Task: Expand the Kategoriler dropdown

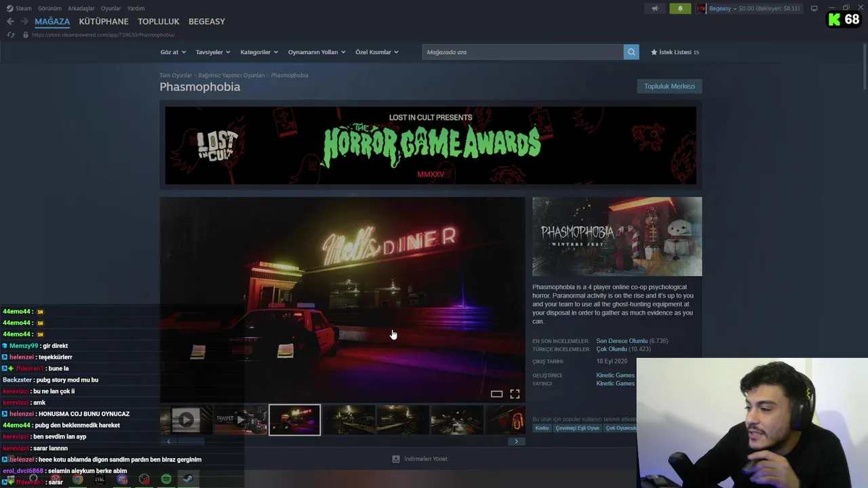Action: point(259,52)
